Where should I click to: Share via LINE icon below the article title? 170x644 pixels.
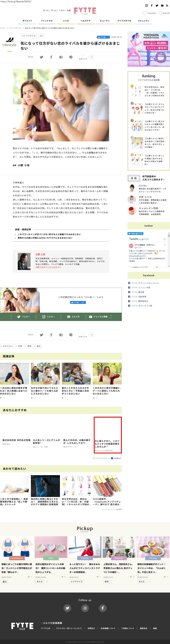coord(71,57)
